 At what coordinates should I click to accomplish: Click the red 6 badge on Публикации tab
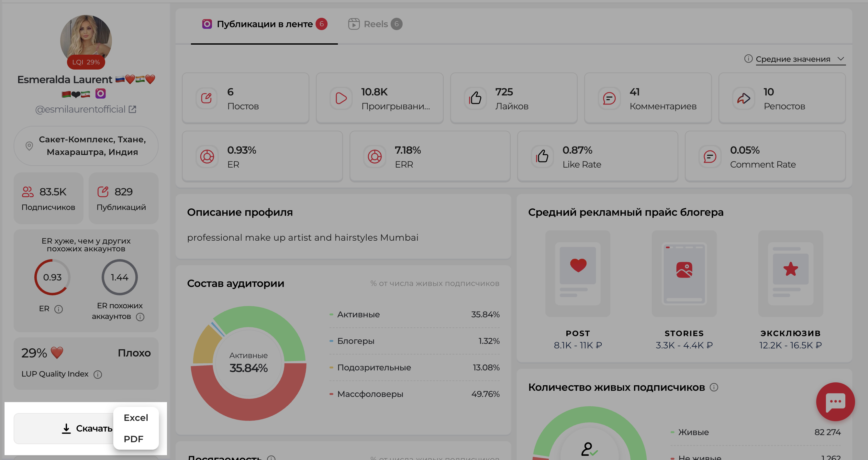[x=321, y=24]
